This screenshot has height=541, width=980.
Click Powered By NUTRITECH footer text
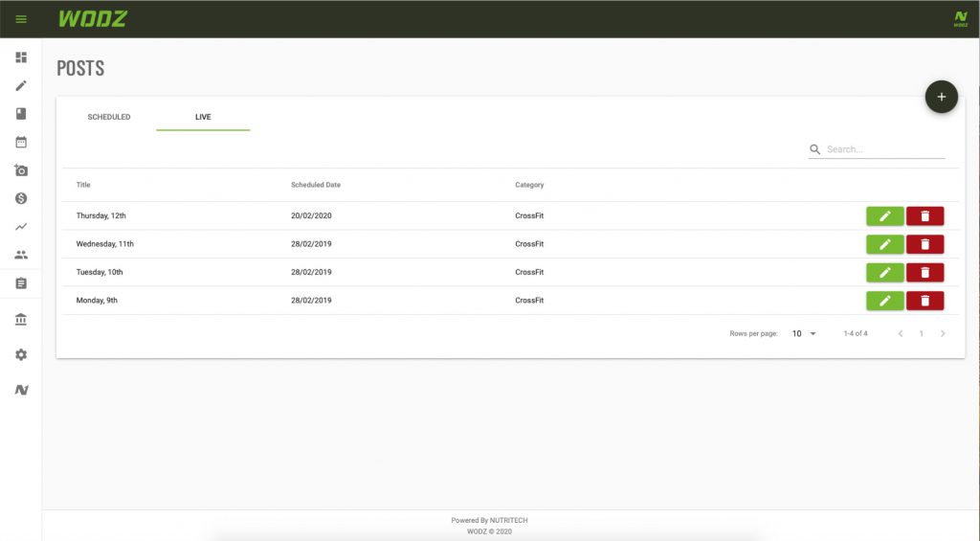489,520
